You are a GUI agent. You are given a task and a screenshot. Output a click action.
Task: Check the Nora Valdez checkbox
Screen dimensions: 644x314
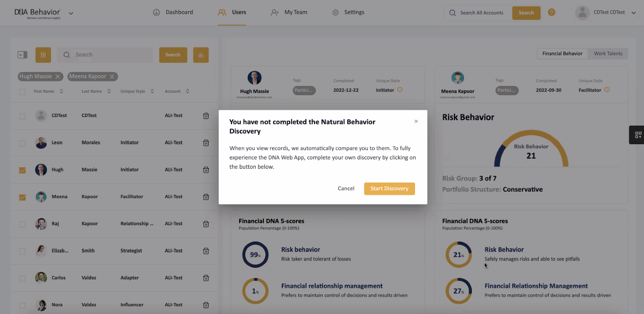coord(22,305)
